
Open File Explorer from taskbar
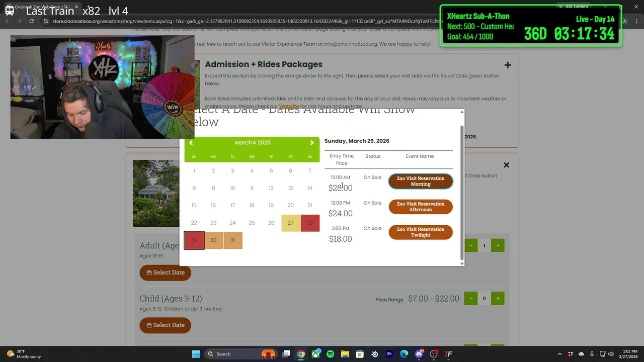[345, 354]
